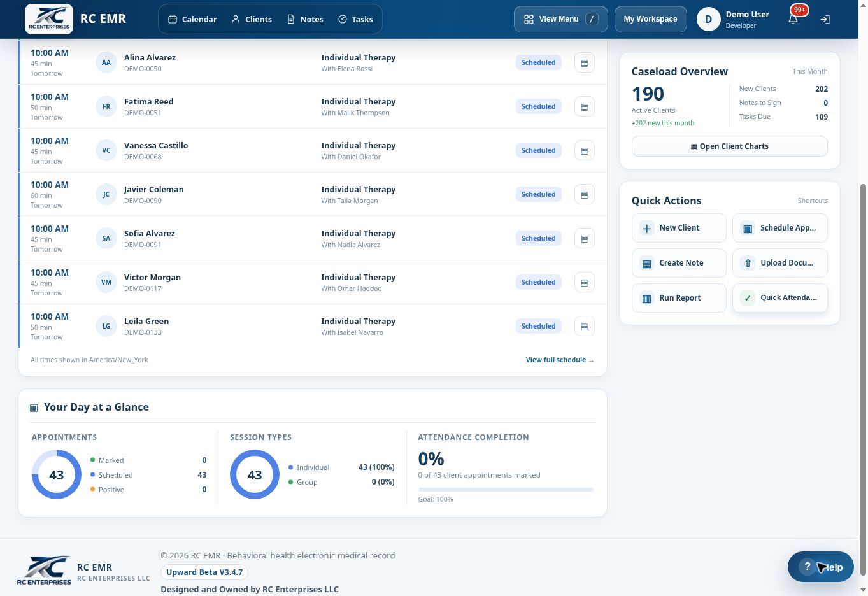Click the 99+ notification count badge
This screenshot has height=596, width=868.
click(799, 10)
